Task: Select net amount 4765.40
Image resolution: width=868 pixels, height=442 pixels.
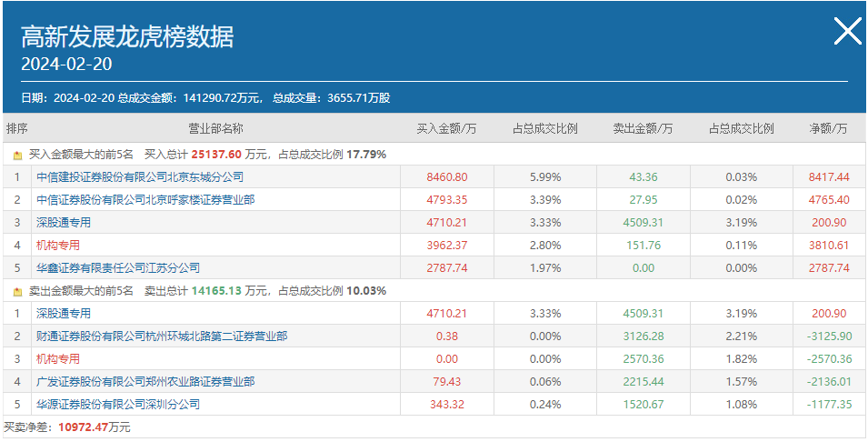Action: [829, 200]
